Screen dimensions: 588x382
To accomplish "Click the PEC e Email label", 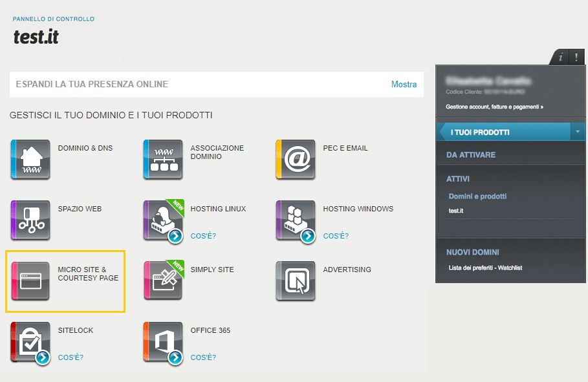I will coord(345,148).
